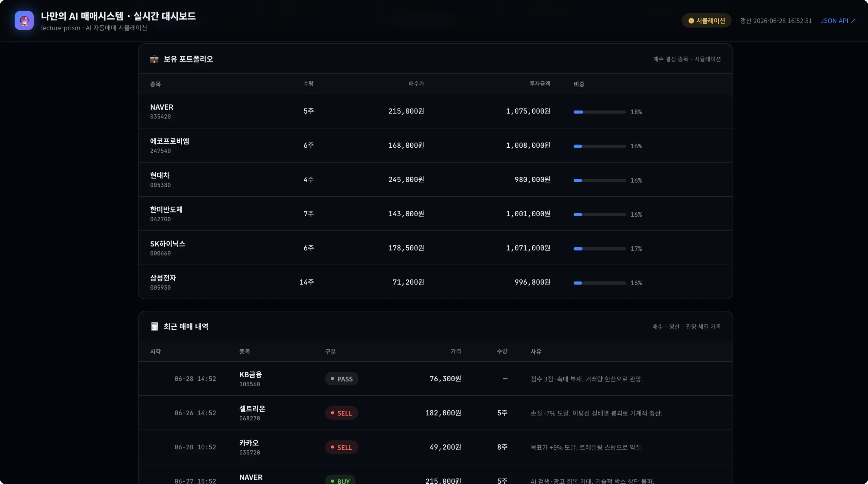Click the 1,008,000원 investment amount

(x=528, y=145)
